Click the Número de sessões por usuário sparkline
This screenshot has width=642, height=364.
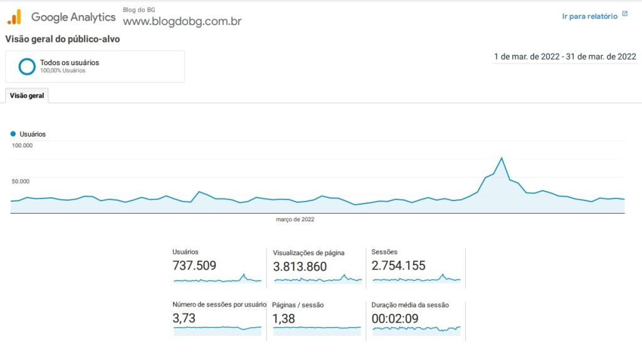(218, 330)
